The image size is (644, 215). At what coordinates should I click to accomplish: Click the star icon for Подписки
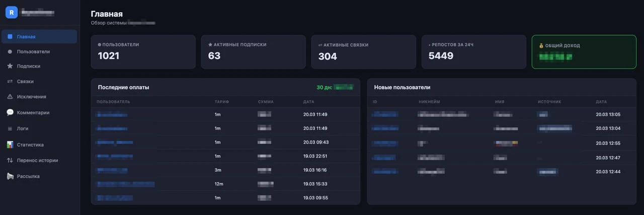10,66
